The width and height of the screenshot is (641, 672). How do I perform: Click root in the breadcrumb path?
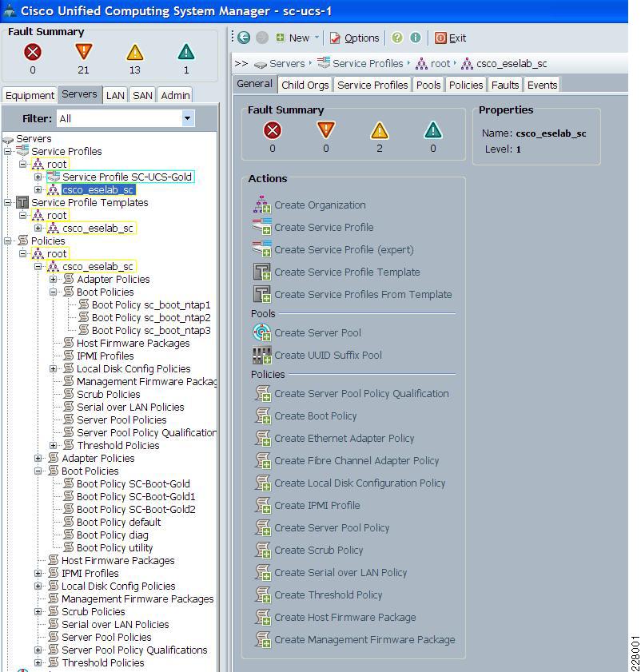click(440, 63)
